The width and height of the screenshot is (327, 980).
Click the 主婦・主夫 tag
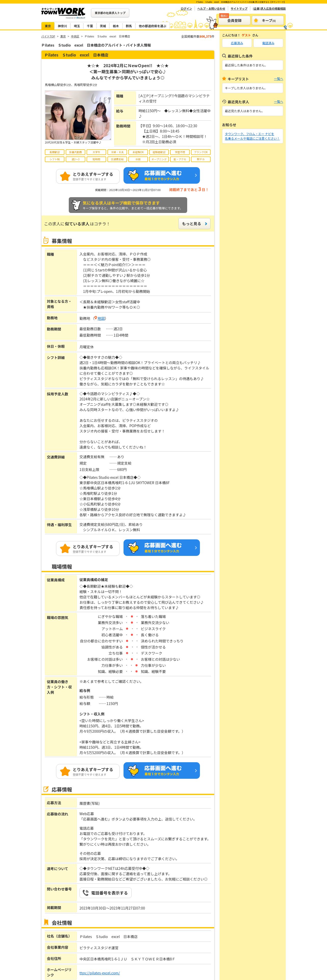point(117,152)
